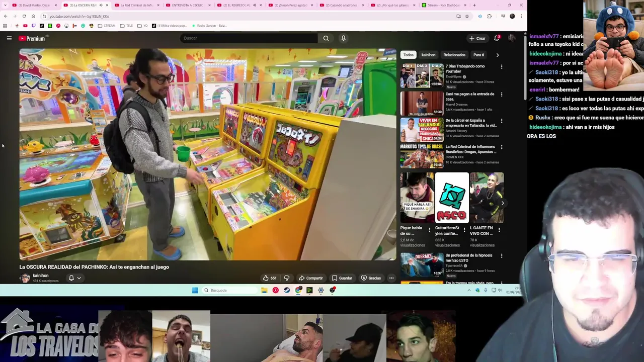Click the playing PACHINKO video player

tap(208, 154)
